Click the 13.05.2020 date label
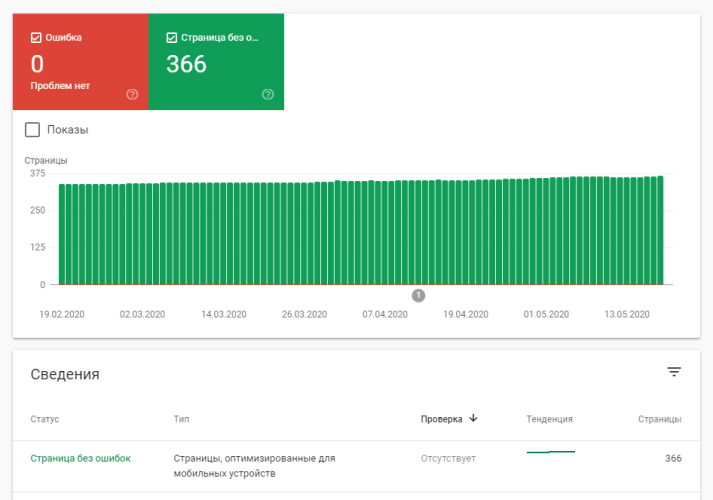713x500 pixels. 627,314
